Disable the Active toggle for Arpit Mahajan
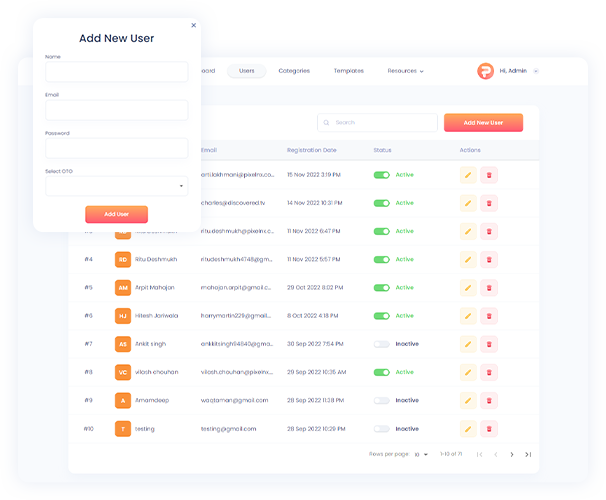The height and width of the screenshot is (500, 606). click(x=381, y=288)
